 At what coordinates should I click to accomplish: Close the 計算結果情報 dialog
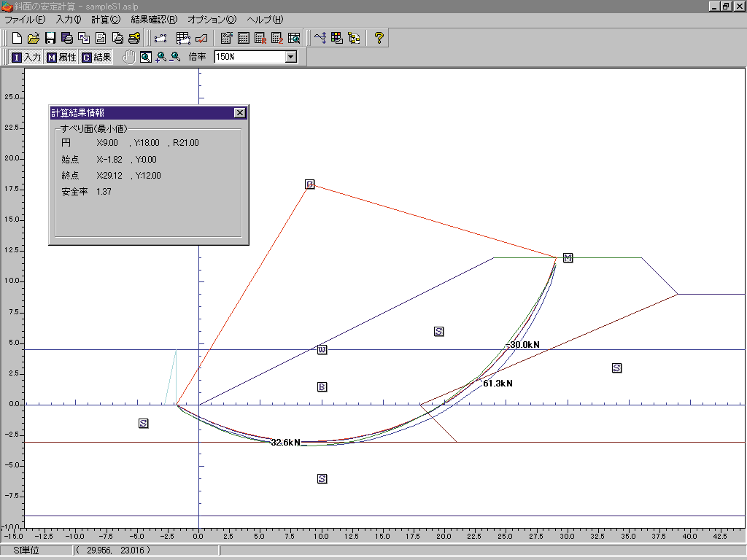pos(239,112)
